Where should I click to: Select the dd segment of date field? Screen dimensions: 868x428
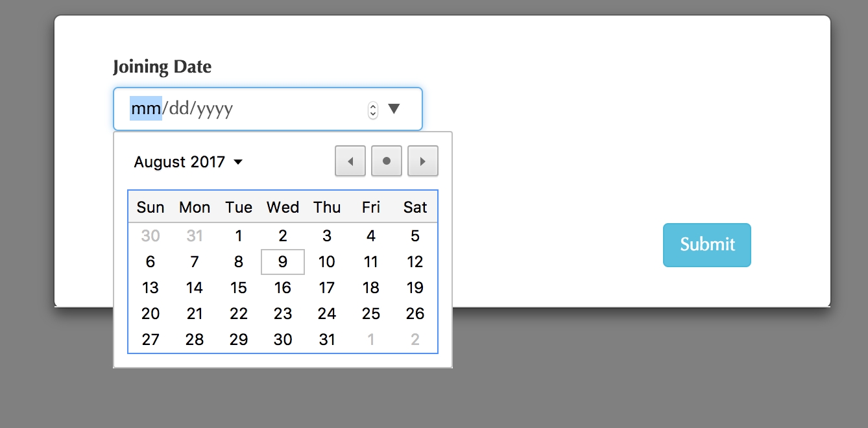click(x=178, y=108)
